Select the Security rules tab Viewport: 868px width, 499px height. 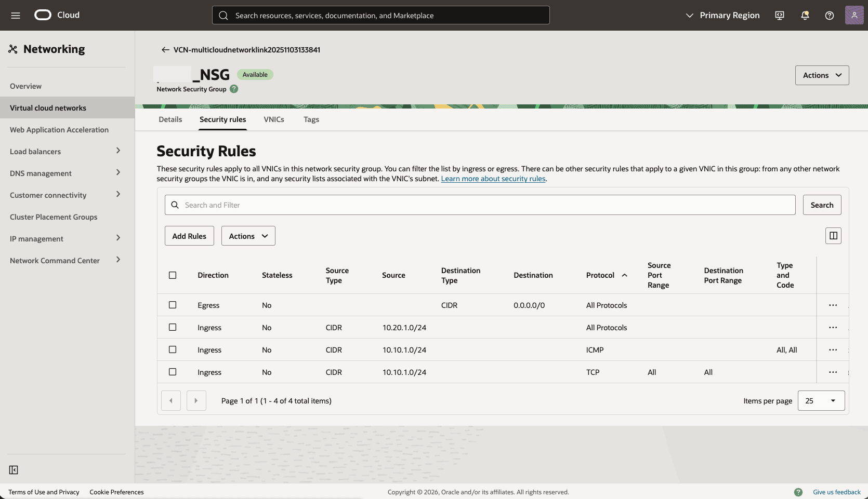pyautogui.click(x=223, y=119)
